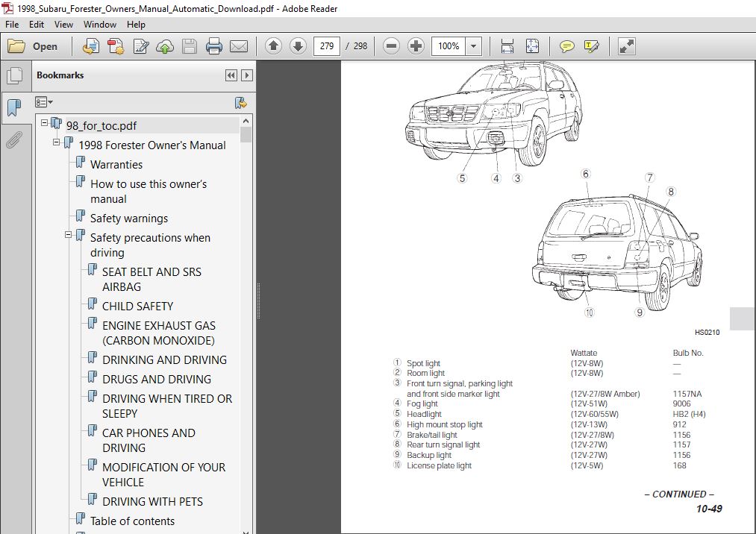Click the Email envelope icon
The height and width of the screenshot is (534, 756).
239,46
